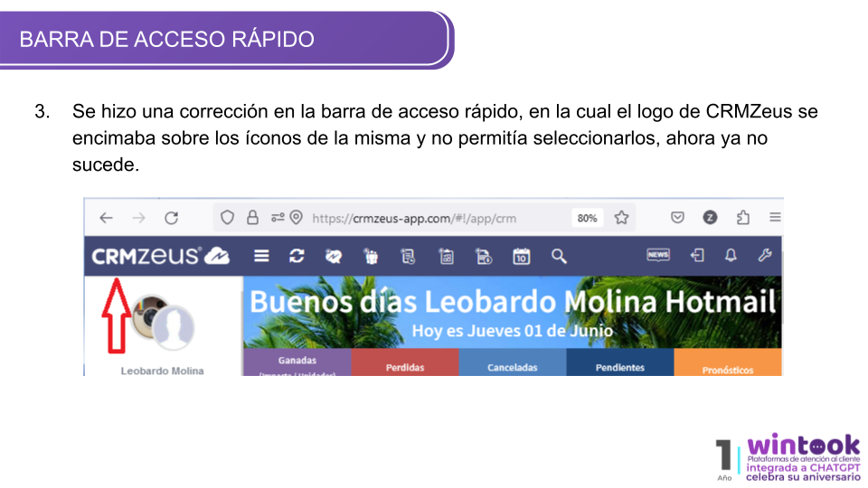Click the document with clock icon
The width and height of the screenshot is (868, 488).
pyautogui.click(x=408, y=256)
